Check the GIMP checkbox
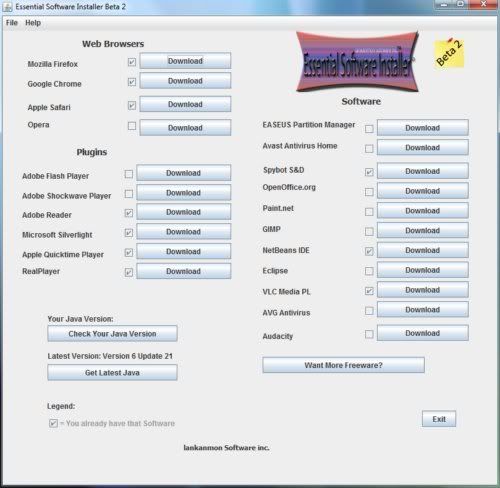500x488 pixels. click(x=369, y=231)
